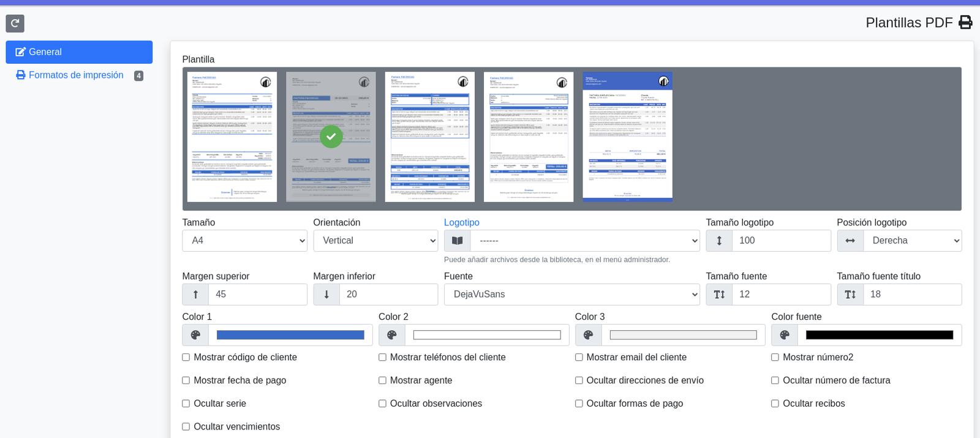Open the Orientación dropdown showing Vertical
This screenshot has height=438, width=980.
375,241
